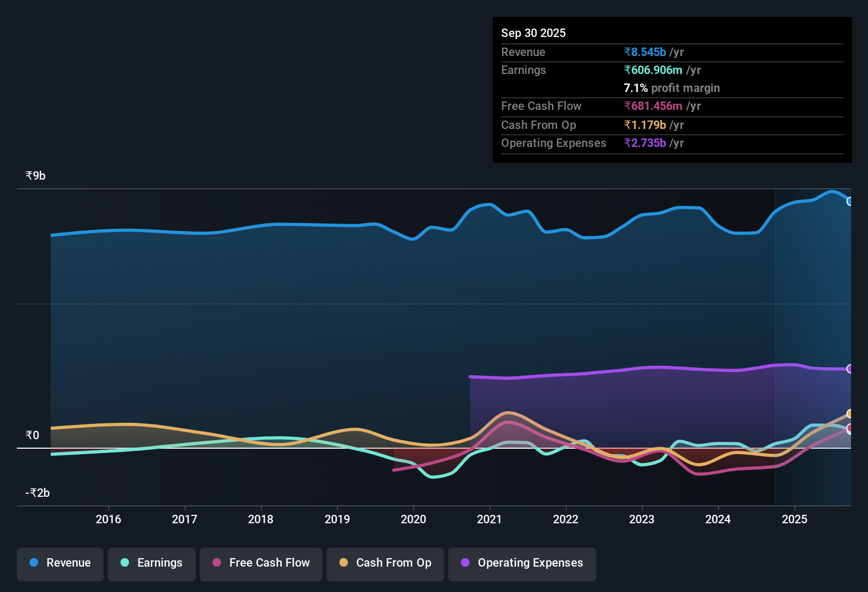Click the orange dot in Cash From Op legend
This screenshot has width=868, height=592.
tap(344, 563)
